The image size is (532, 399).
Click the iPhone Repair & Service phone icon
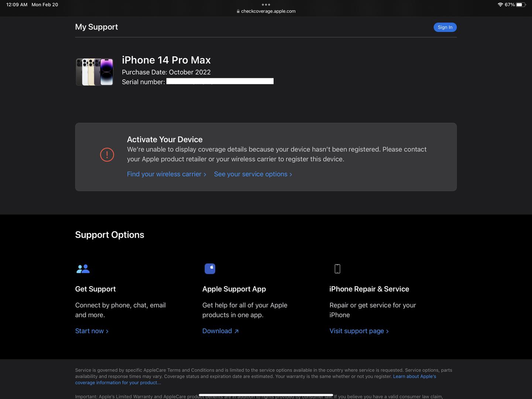(337, 269)
